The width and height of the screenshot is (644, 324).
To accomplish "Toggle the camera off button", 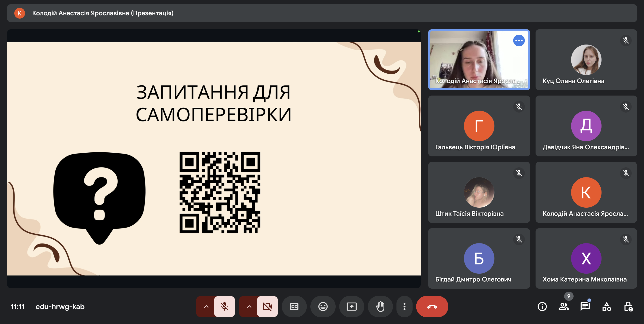I will click(267, 307).
